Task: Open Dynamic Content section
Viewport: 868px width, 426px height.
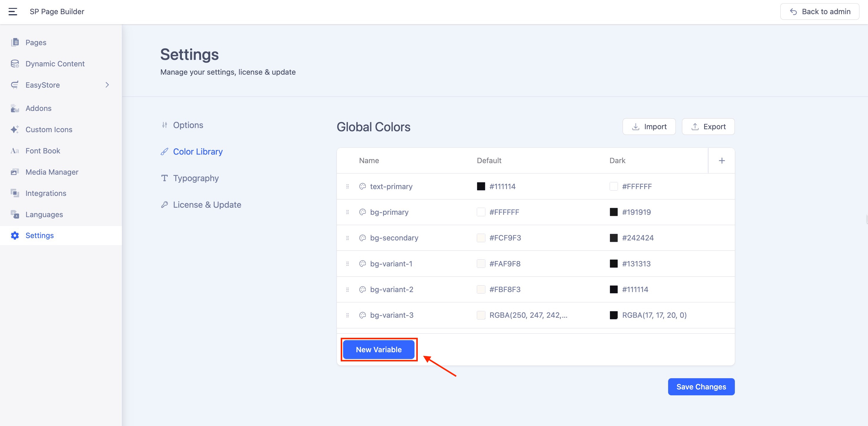Action: [x=55, y=64]
